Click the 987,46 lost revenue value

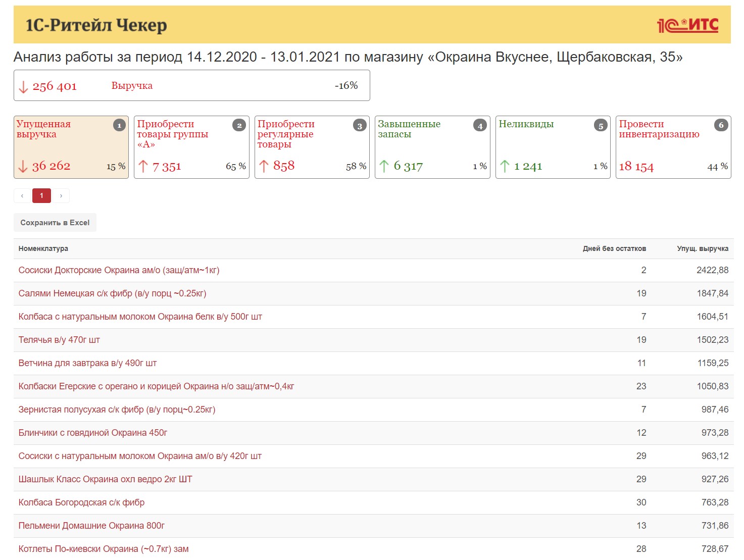click(715, 410)
